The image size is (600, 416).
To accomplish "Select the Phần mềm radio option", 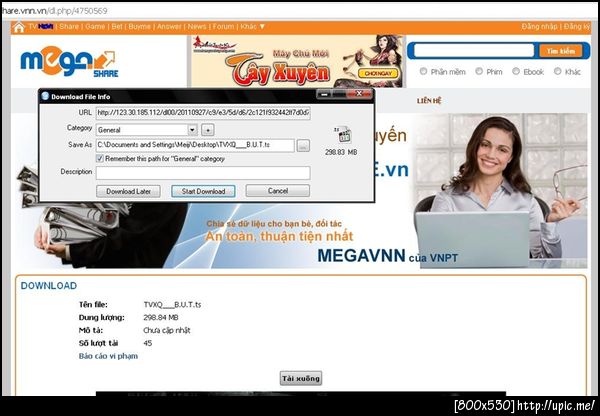I will point(423,71).
